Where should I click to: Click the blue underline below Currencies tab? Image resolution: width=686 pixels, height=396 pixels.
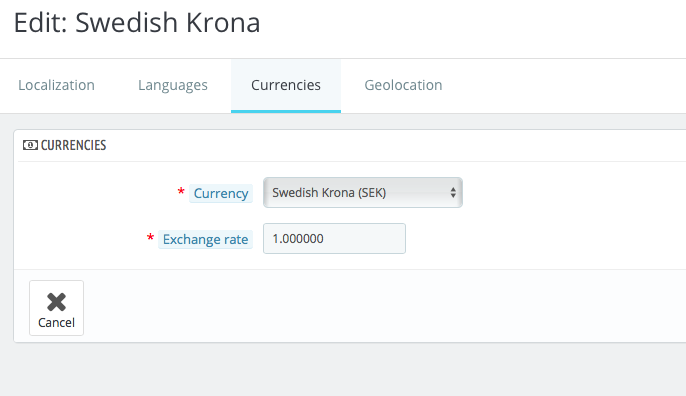click(286, 111)
